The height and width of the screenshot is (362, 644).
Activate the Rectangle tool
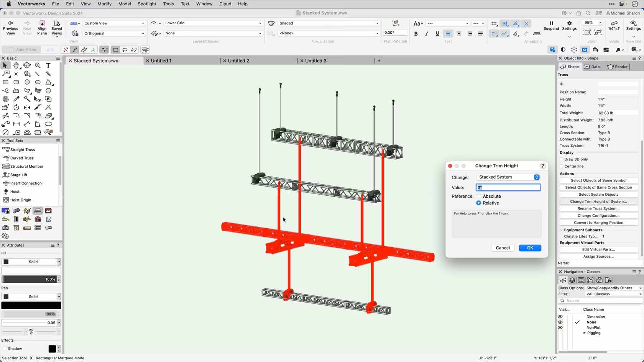6,82
